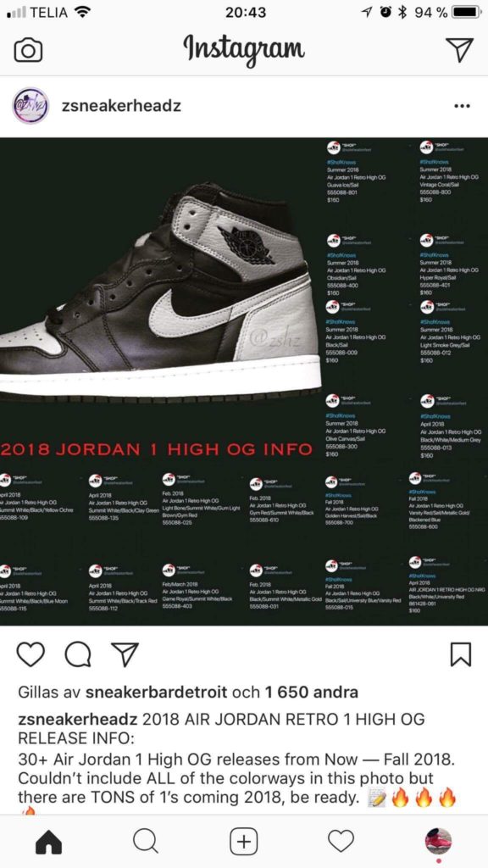Screen dimensions: 488x868
Task: Open post options three-dots menu
Action: point(462,106)
